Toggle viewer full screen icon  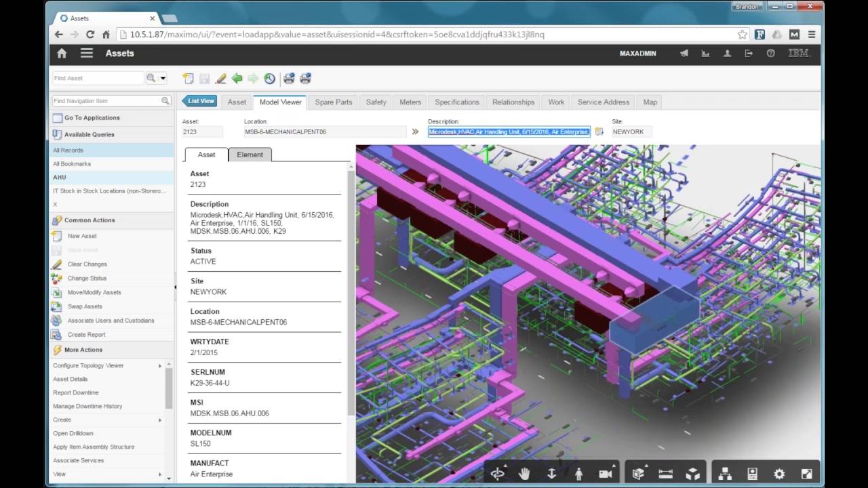(x=806, y=474)
